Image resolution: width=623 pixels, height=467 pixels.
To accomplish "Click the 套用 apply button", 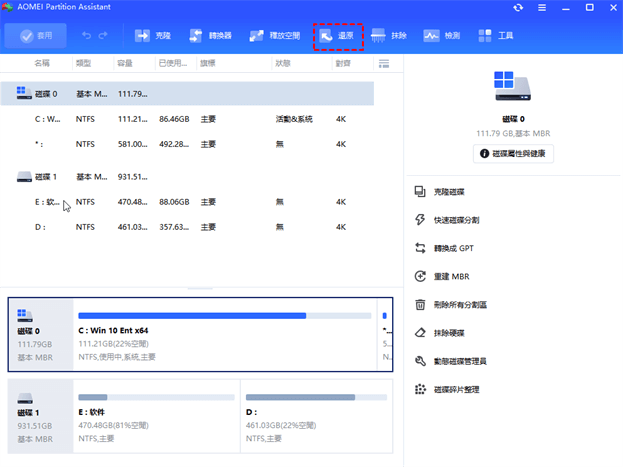I will [35, 36].
